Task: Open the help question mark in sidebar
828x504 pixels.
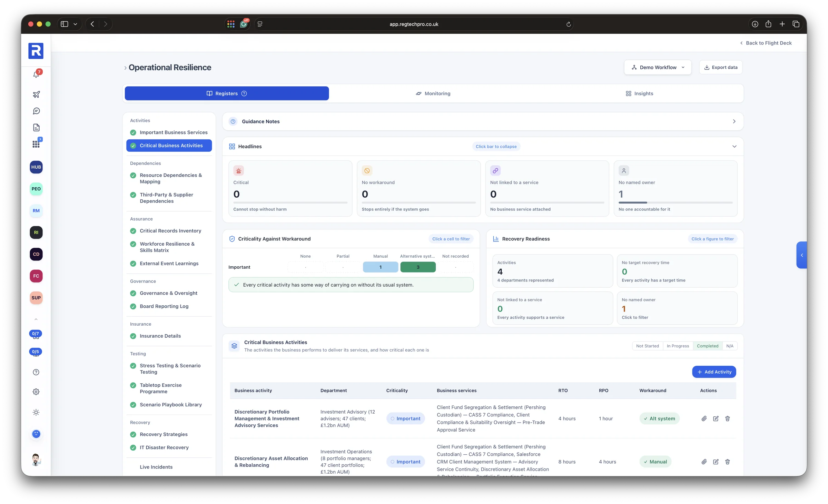Action: tap(36, 372)
